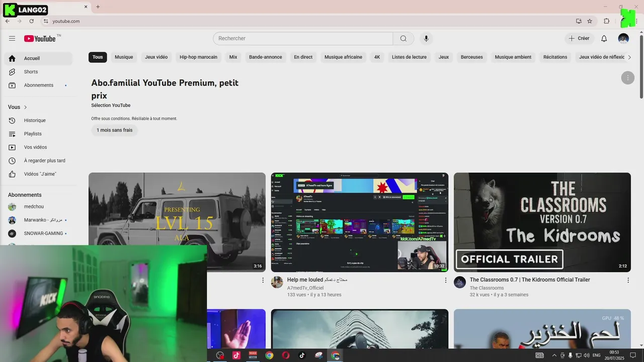Open the Marwanko subscription channel
The height and width of the screenshot is (362, 644).
(x=38, y=220)
